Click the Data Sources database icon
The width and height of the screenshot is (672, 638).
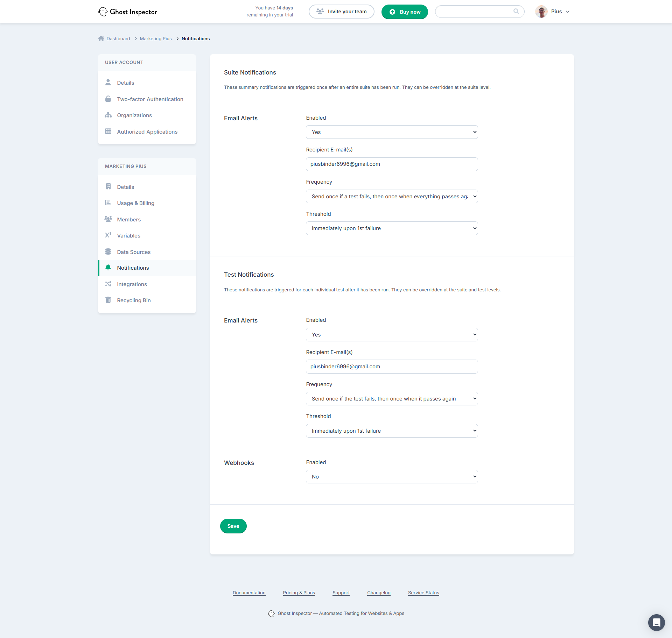click(108, 252)
